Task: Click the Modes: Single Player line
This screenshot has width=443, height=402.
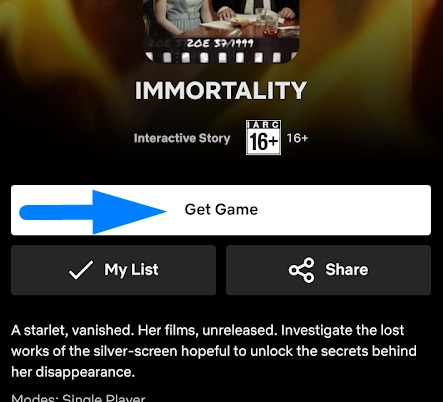Action: click(x=78, y=398)
